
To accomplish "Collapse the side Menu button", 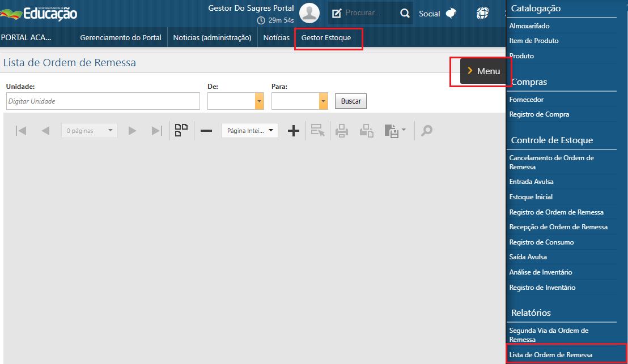I will pos(483,71).
